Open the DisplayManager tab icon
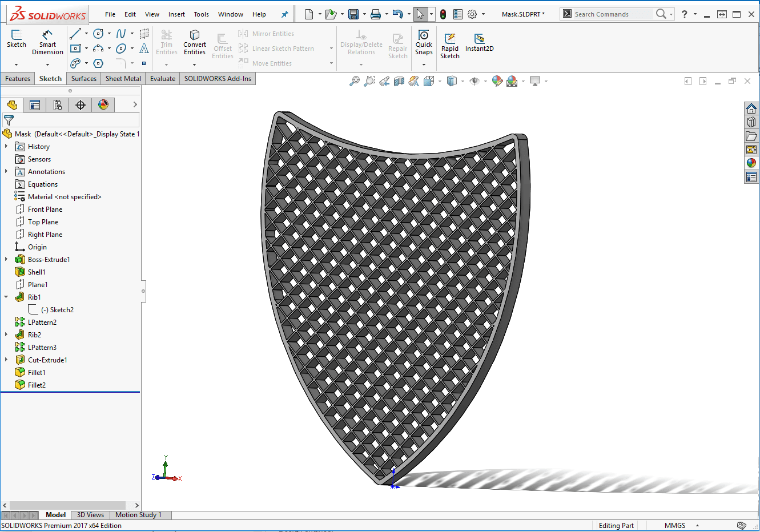The width and height of the screenshot is (760, 532). pos(103,105)
